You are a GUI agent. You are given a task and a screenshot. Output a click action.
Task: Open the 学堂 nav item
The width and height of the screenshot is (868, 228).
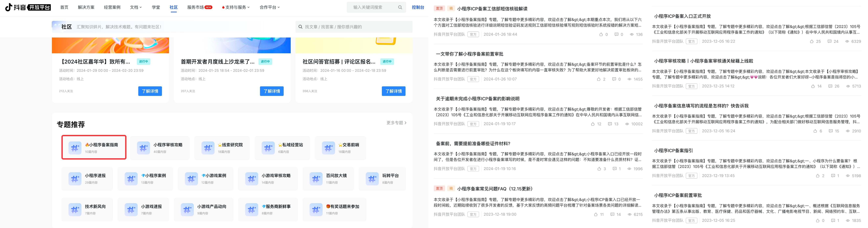pyautogui.click(x=156, y=7)
